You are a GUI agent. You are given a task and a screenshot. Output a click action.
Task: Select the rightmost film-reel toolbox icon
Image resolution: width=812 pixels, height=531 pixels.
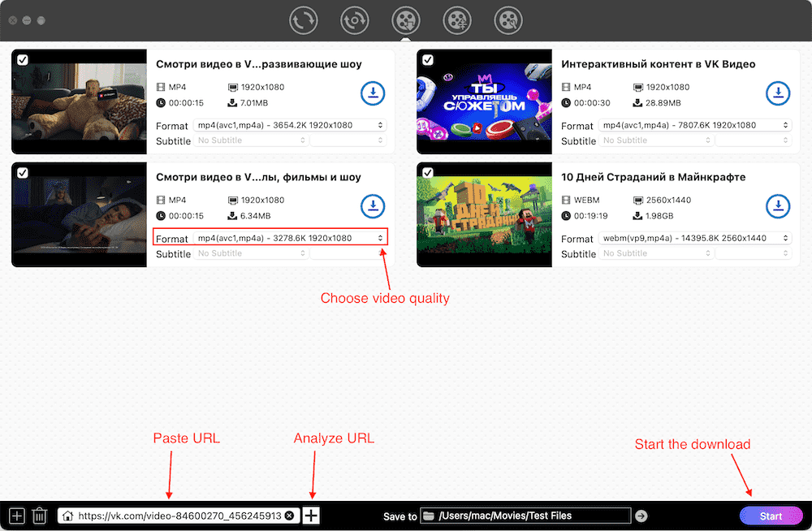[x=508, y=20]
